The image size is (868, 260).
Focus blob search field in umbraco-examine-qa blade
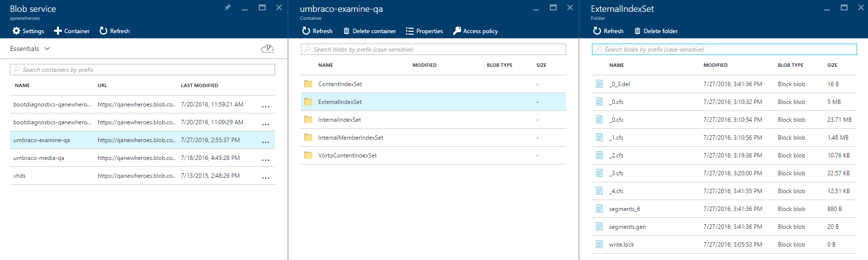pyautogui.click(x=433, y=49)
